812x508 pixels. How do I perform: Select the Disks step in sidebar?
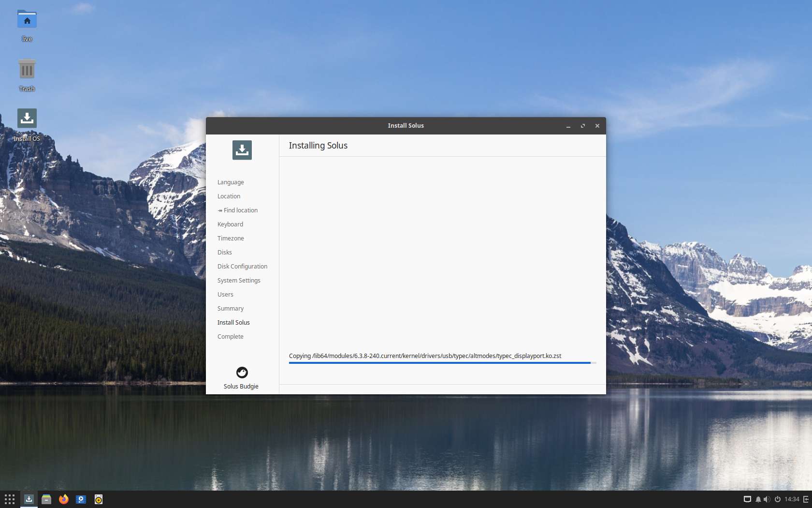point(224,253)
